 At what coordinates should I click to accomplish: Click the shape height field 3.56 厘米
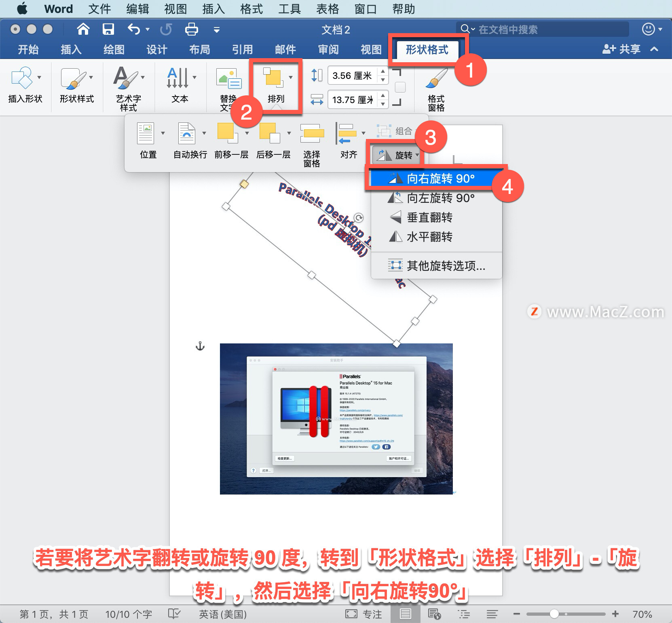click(352, 76)
